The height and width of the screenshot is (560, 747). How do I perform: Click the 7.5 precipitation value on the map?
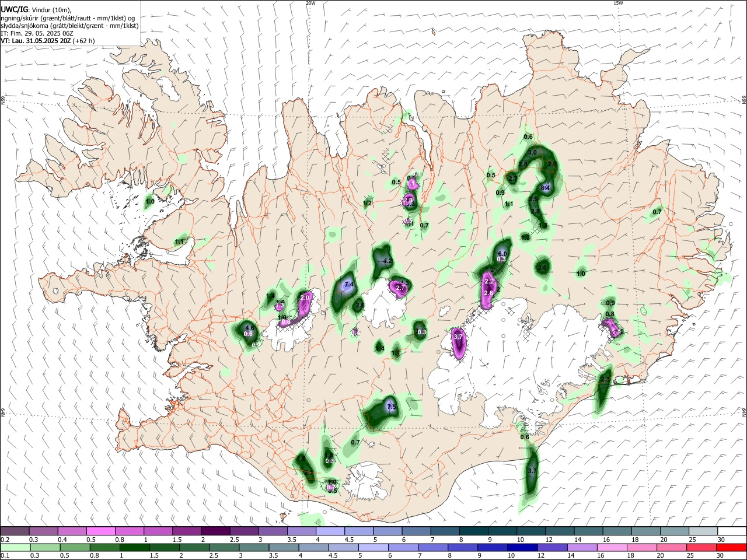[x=392, y=407]
